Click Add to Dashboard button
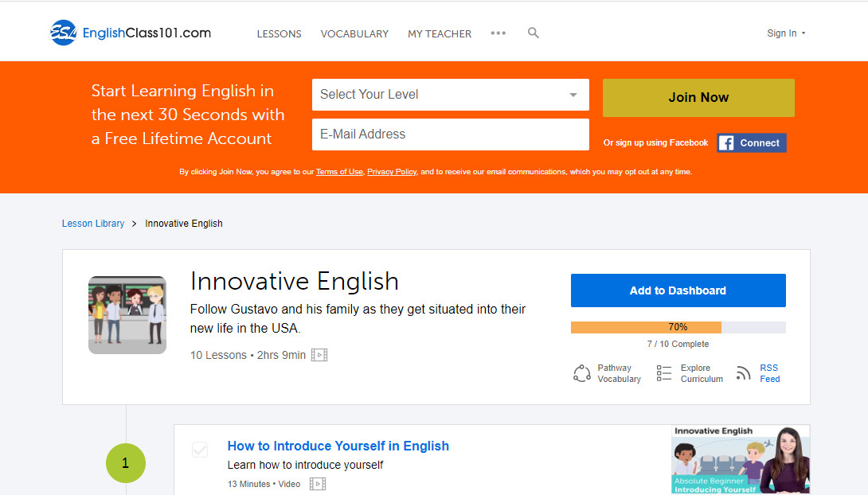 678,290
